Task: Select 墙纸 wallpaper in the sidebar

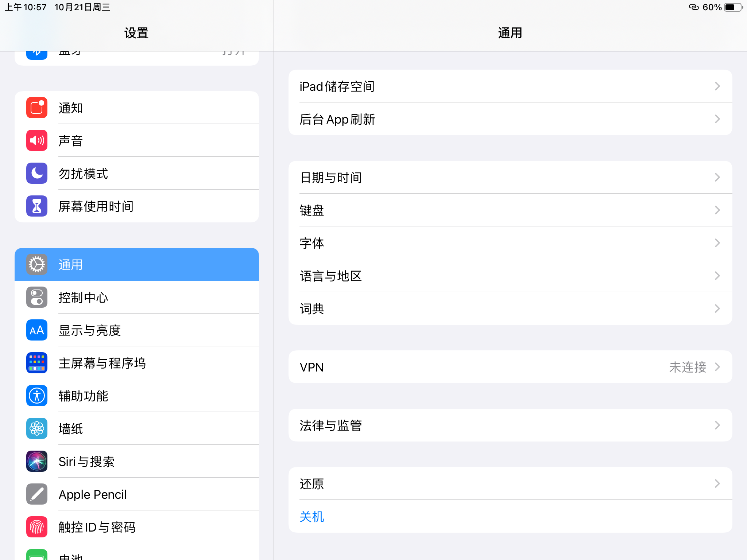Action: coord(137,428)
